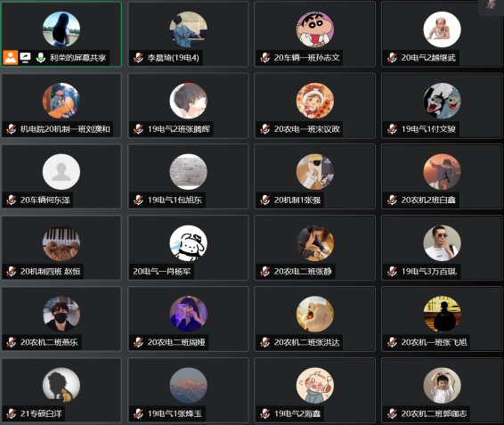Click the green microphone icon on 利荣 tile
The width and height of the screenshot is (504, 425).
(40, 58)
